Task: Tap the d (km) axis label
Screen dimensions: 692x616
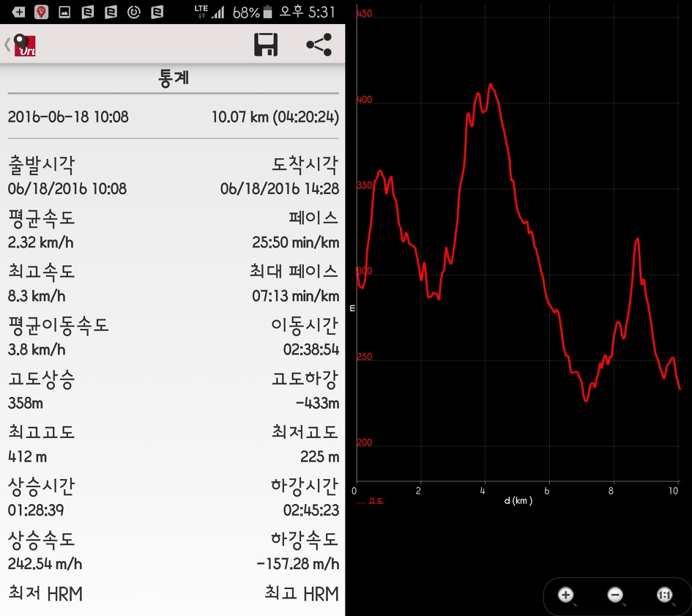Action: (518, 501)
